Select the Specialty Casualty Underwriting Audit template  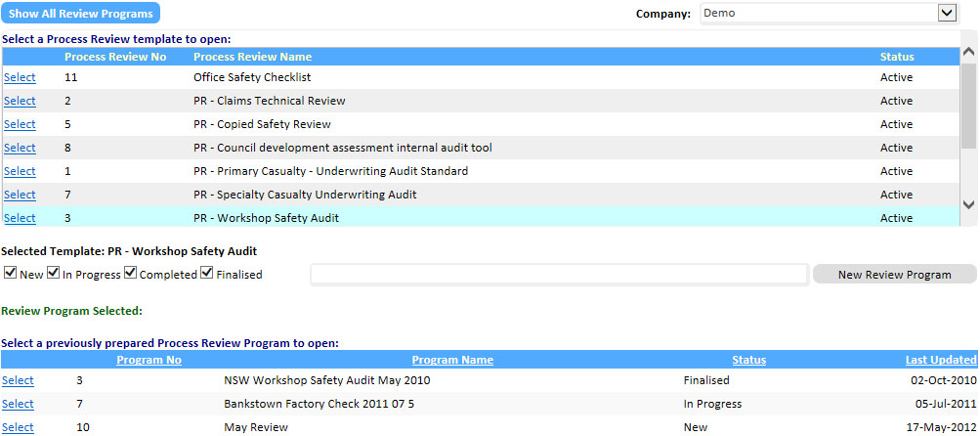pyautogui.click(x=20, y=195)
